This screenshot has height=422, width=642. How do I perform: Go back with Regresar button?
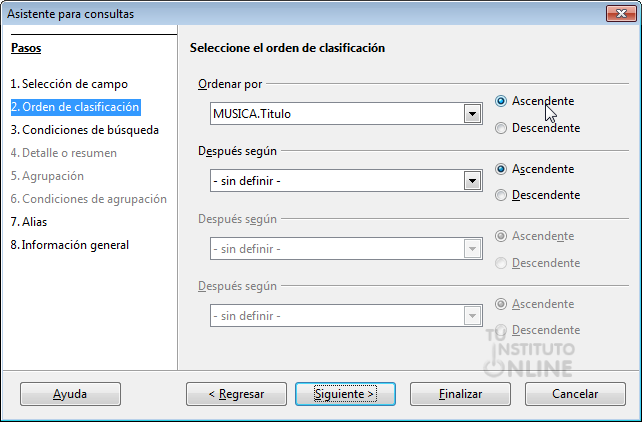(x=236, y=394)
